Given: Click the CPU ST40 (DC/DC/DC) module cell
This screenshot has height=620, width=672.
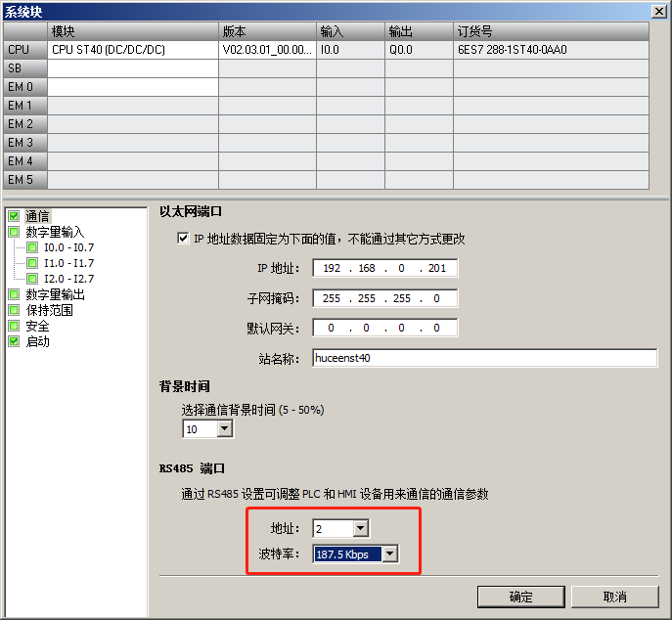Looking at the screenshot, I should (x=133, y=50).
